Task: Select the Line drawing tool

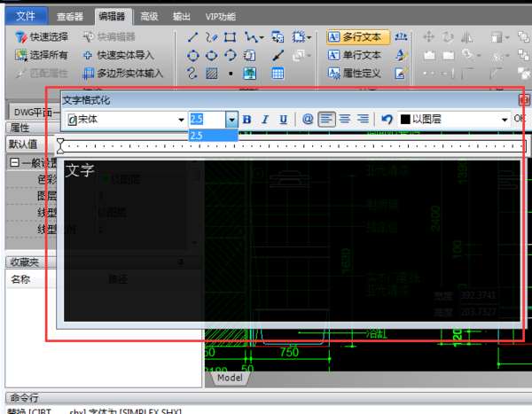Action: click(192, 36)
